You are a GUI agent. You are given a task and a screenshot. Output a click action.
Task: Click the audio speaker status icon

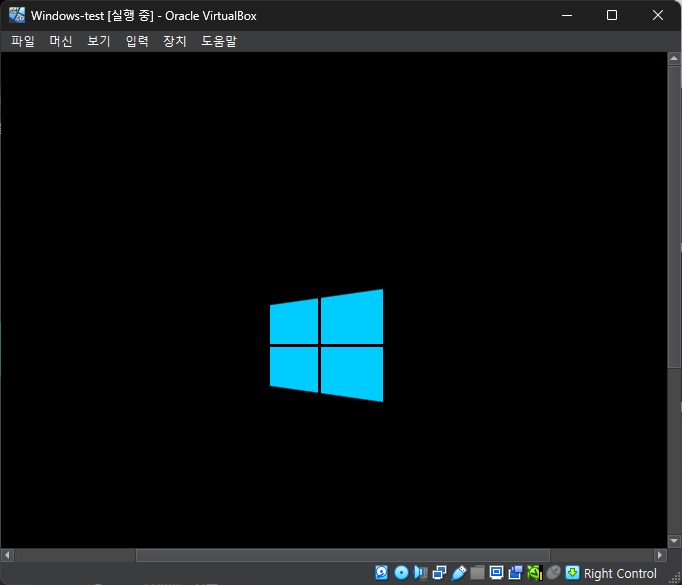421,573
